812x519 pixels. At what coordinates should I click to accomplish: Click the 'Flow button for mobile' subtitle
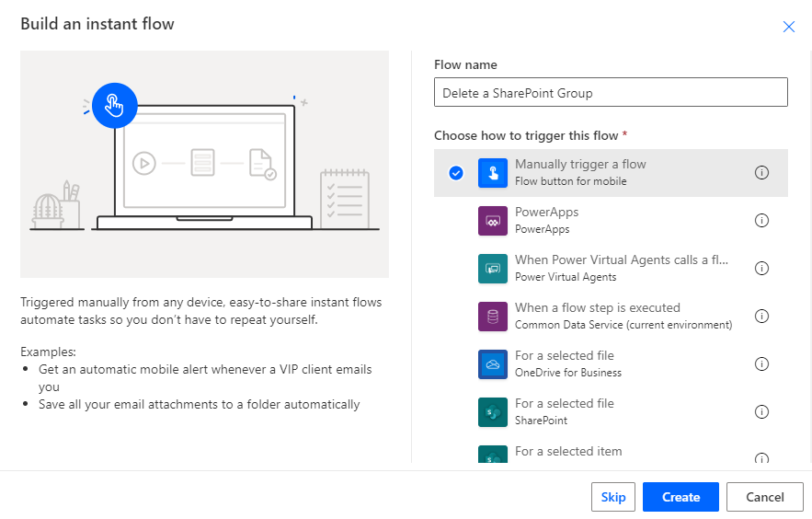[x=571, y=181]
